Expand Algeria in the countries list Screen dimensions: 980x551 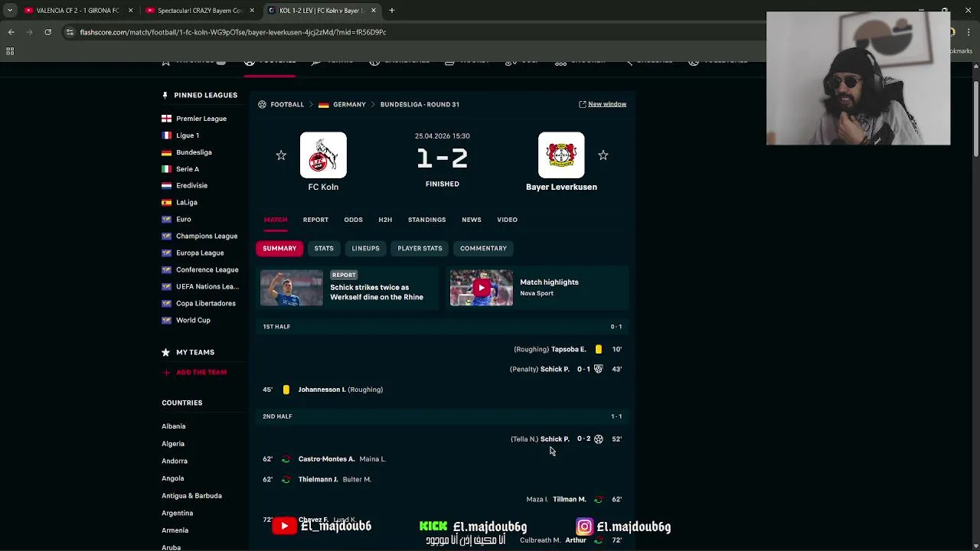tap(173, 444)
